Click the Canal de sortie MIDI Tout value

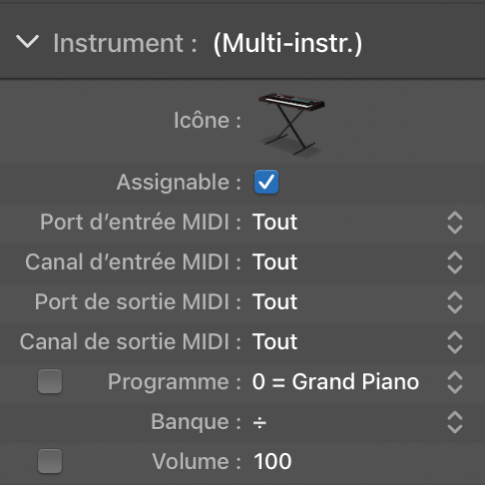click(x=275, y=342)
